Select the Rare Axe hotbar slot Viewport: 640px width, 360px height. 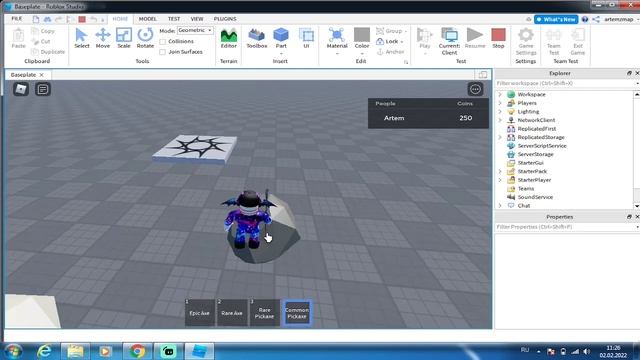232,313
